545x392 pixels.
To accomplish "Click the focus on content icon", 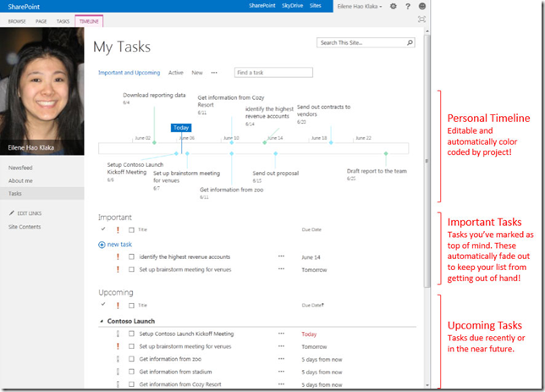I will (421, 19).
